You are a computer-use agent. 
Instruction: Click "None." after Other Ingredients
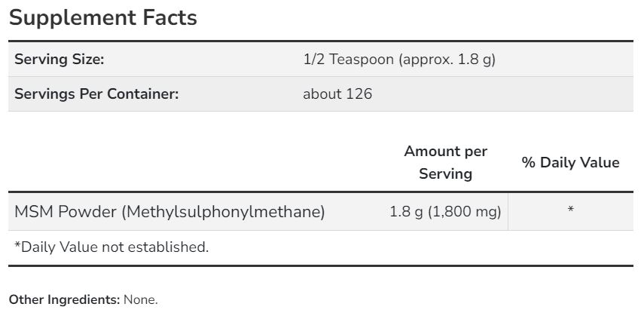click(x=141, y=299)
